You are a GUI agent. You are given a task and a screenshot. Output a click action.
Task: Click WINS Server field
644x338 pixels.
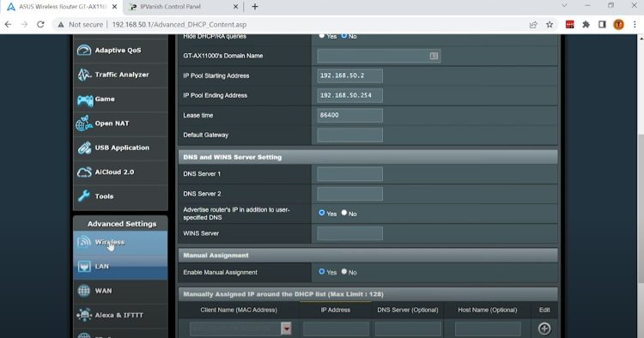coord(350,233)
